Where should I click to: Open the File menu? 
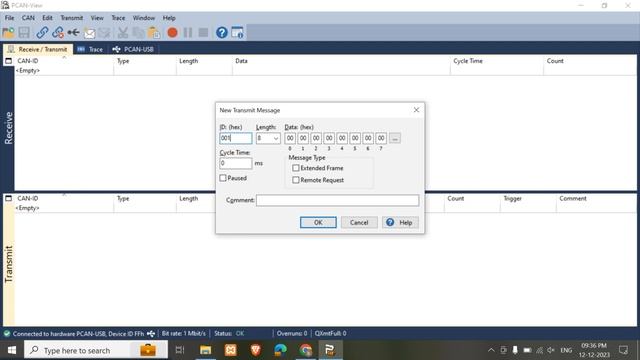coord(9,18)
